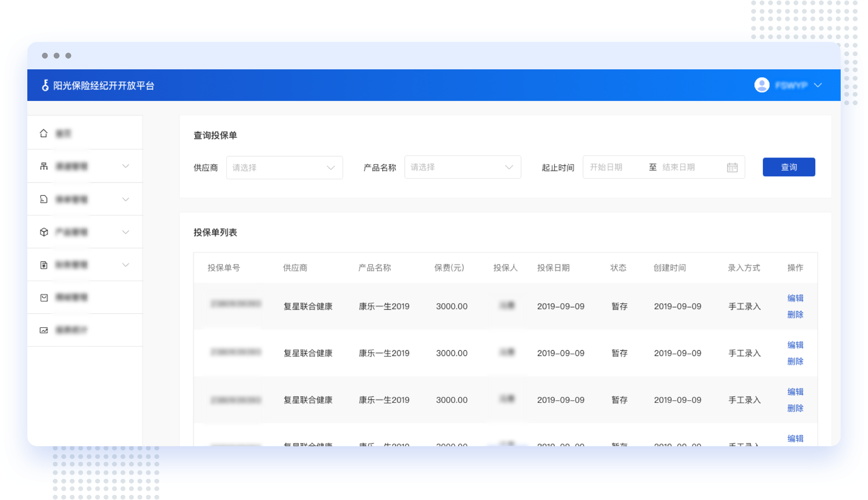Click the 状态 column header

click(x=619, y=268)
